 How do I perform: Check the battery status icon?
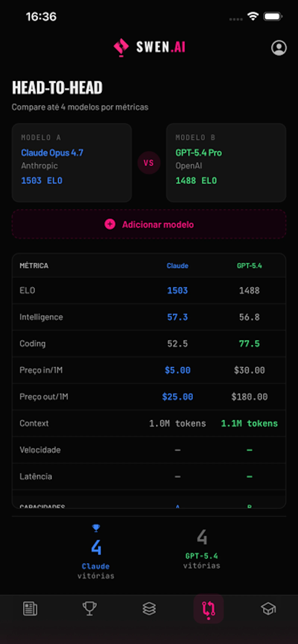(273, 17)
